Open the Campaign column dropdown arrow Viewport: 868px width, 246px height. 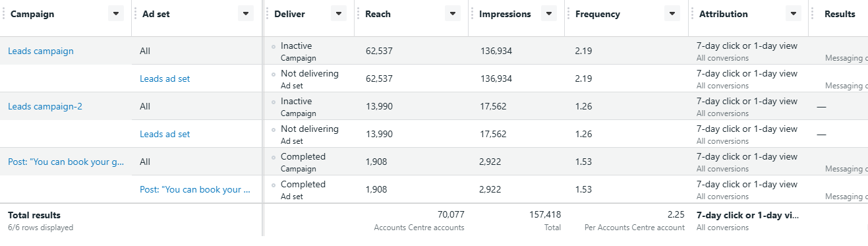pyautogui.click(x=116, y=14)
